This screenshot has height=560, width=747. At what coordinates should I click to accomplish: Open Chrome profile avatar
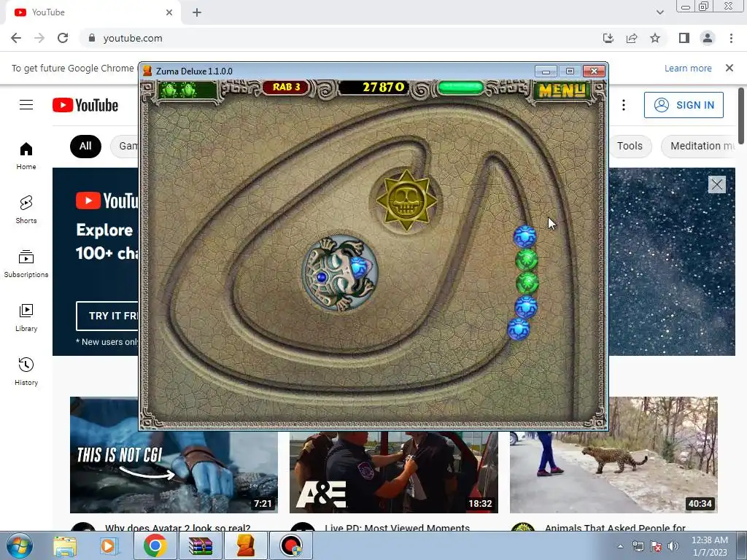[708, 38]
